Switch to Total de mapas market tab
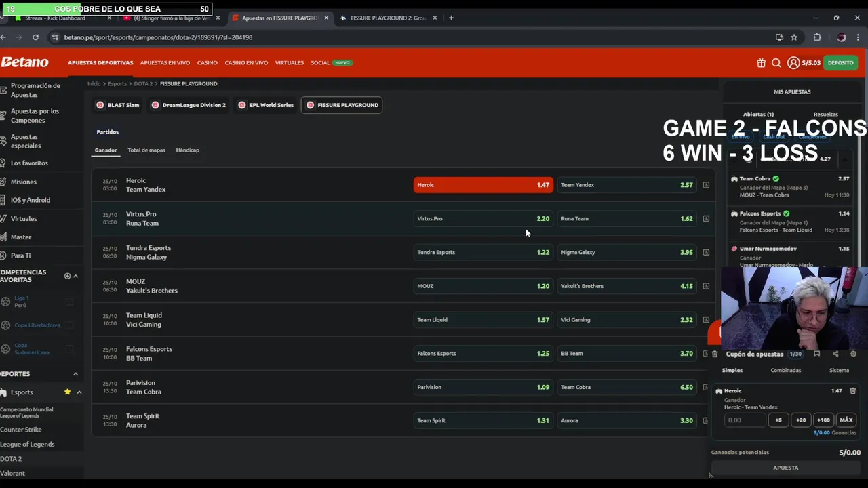Viewport: 868px width, 488px height. click(146, 150)
